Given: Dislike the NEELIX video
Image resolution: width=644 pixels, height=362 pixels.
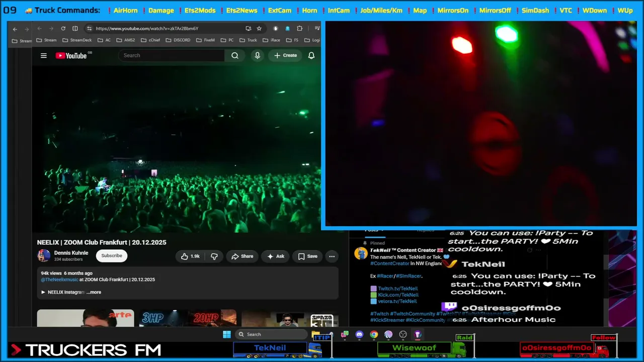Looking at the screenshot, I should (x=214, y=256).
